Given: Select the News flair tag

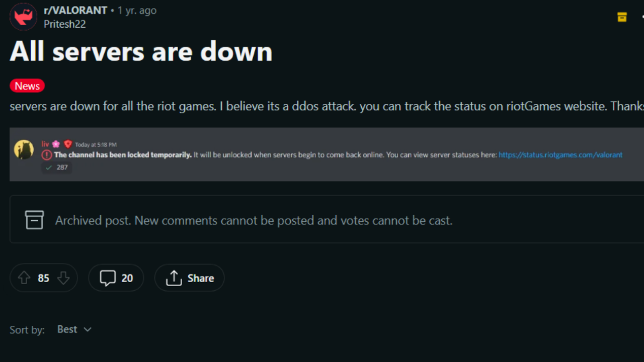Looking at the screenshot, I should tap(27, 85).
